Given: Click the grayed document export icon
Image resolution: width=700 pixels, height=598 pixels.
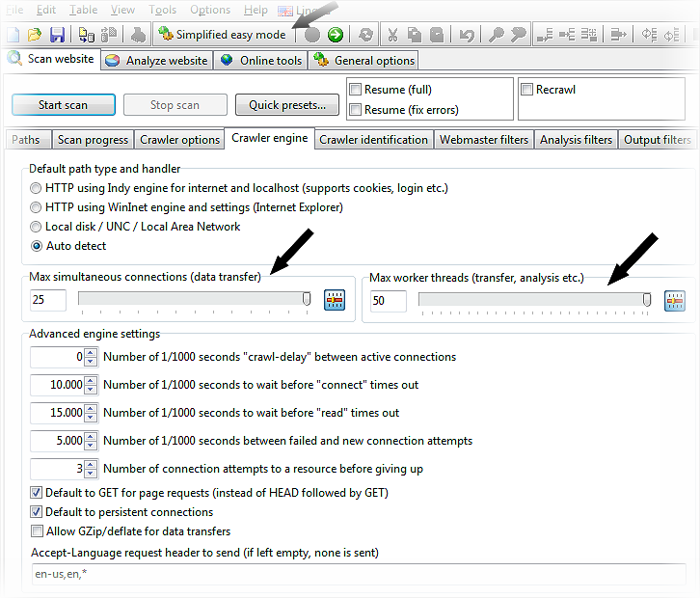Looking at the screenshot, I should (x=109, y=35).
